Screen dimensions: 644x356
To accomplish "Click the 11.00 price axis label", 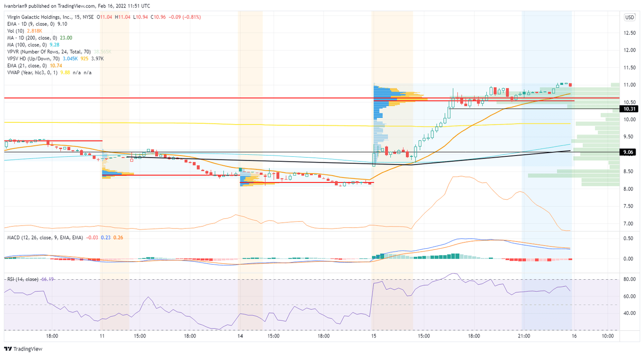I will (x=629, y=85).
